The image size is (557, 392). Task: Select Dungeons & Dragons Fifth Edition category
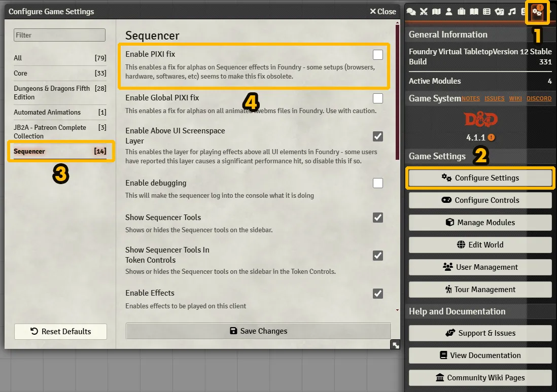pyautogui.click(x=60, y=93)
